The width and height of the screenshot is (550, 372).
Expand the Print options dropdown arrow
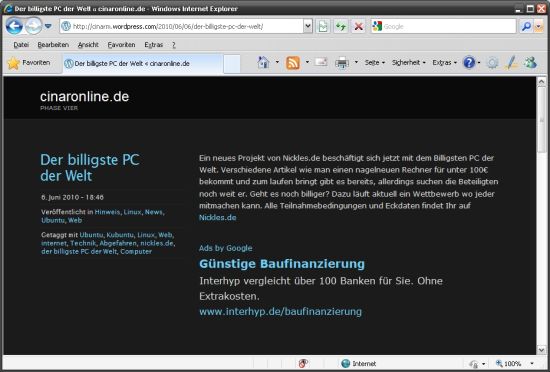point(356,62)
